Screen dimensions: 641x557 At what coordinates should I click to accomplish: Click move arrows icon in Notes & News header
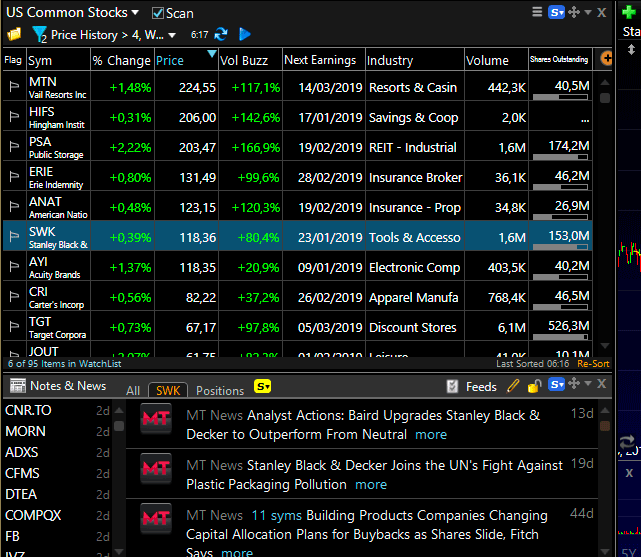click(x=574, y=383)
